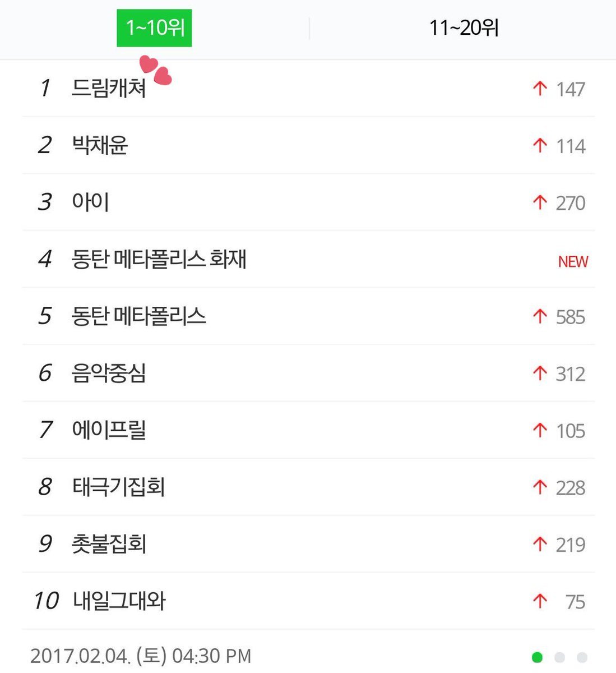Open the 음악중심 trending keyword

pyautogui.click(x=109, y=374)
